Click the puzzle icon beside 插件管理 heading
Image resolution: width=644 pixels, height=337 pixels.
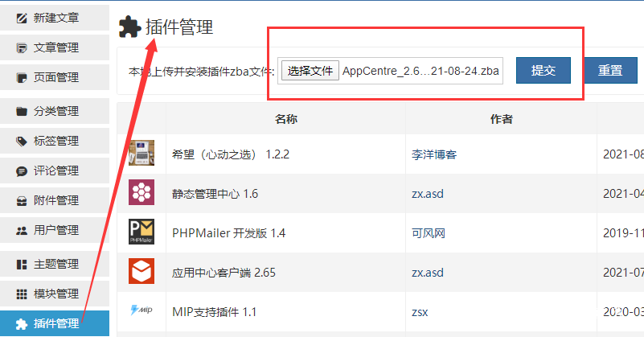click(x=129, y=27)
